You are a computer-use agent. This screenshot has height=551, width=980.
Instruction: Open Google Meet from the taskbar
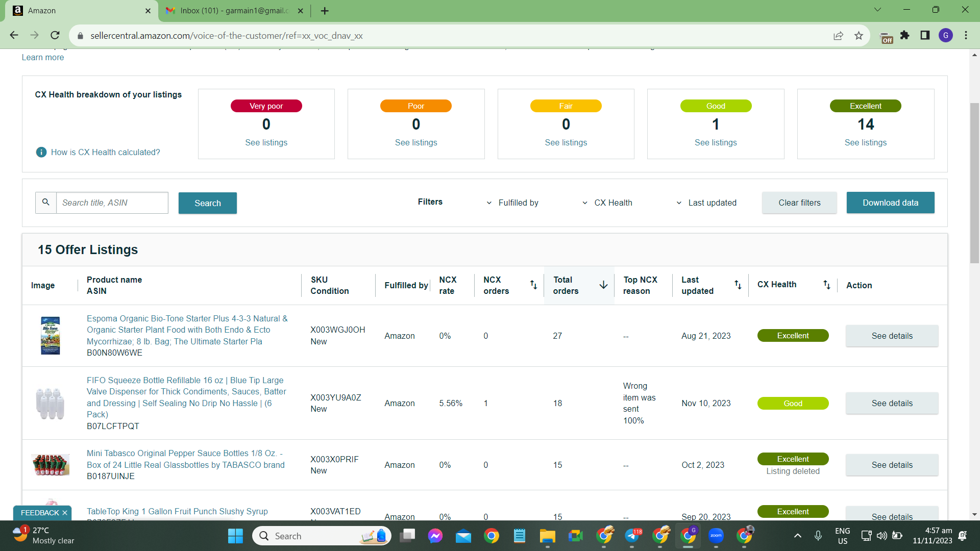pos(576,536)
